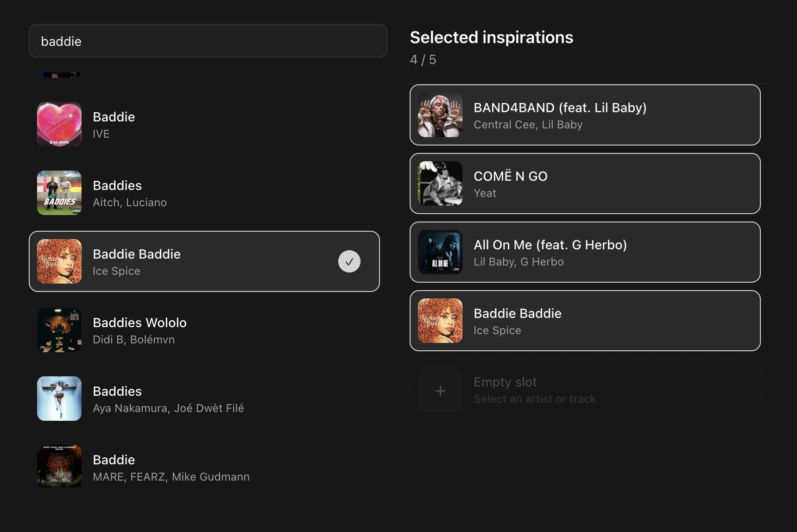The width and height of the screenshot is (797, 532).
Task: Click the Central Cee BAND4BAND cover art
Action: [x=440, y=115]
